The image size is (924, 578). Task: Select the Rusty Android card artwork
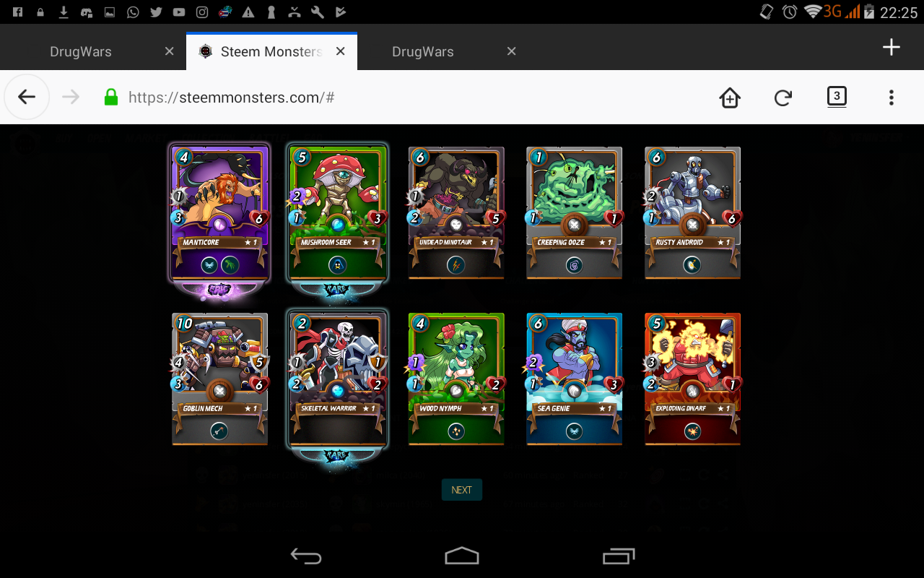click(x=692, y=189)
